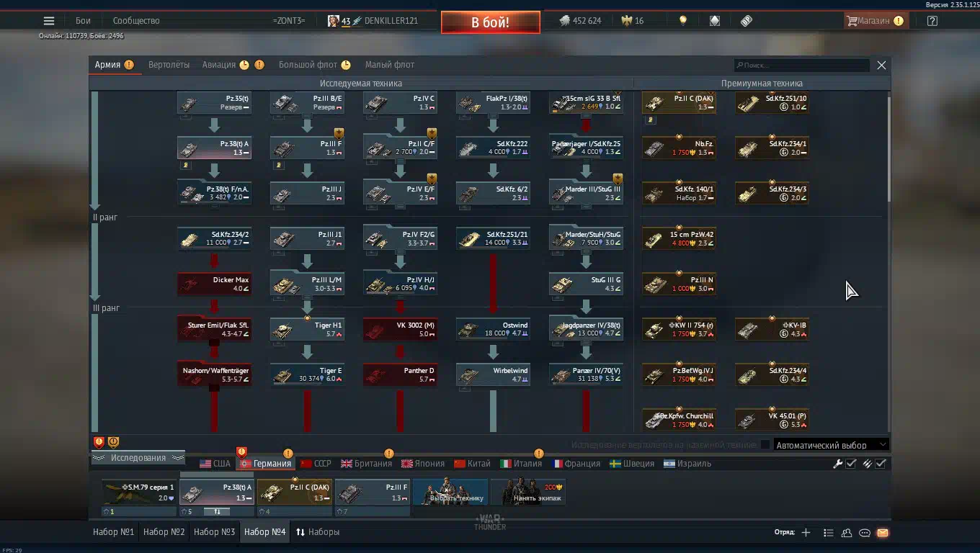Select the Швеция nation tab
This screenshot has width=980, height=553.
coord(632,464)
